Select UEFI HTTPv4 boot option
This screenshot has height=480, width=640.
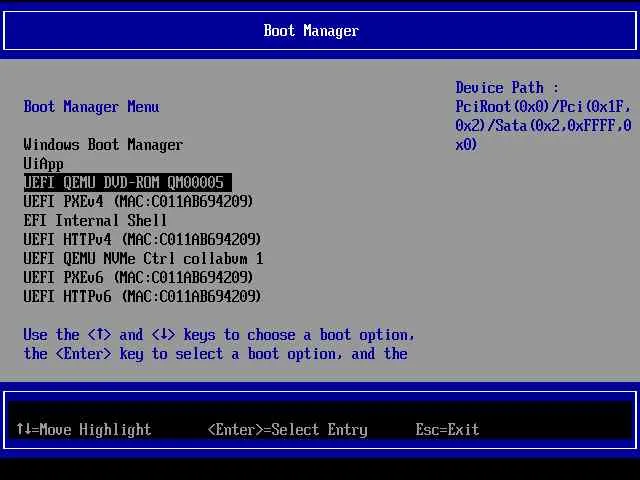click(x=142, y=240)
